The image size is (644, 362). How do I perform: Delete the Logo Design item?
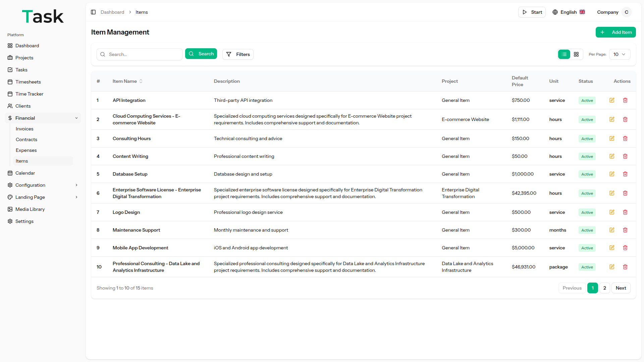click(625, 212)
